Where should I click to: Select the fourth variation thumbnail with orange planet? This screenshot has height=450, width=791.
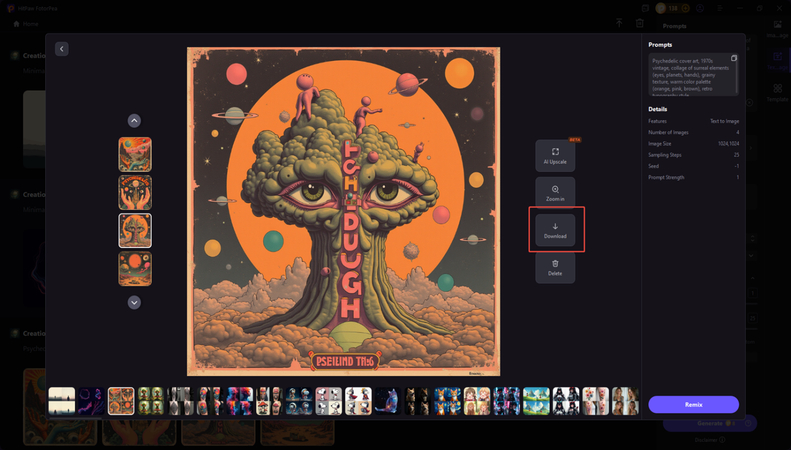click(135, 269)
